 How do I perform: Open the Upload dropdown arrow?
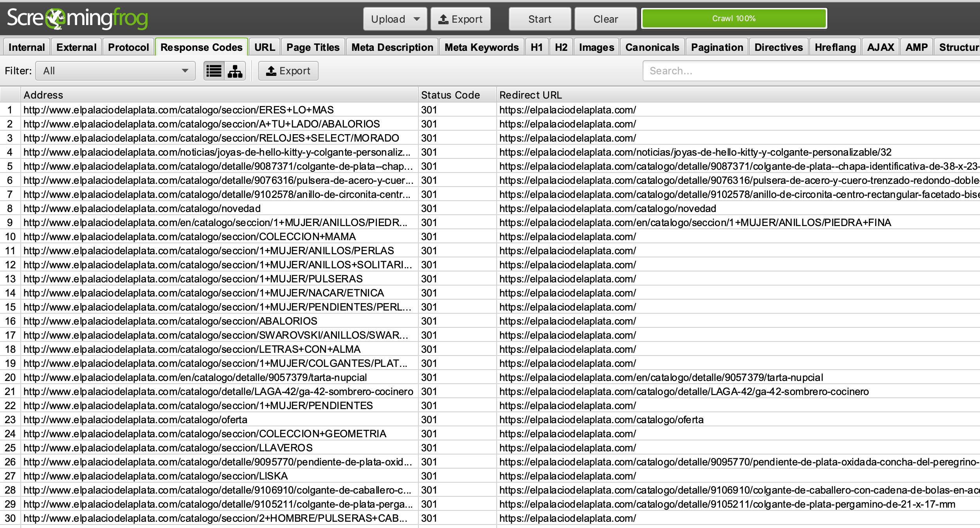(416, 19)
